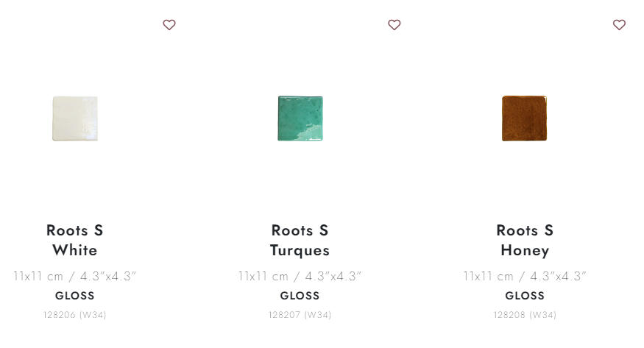Open the honey brown tile thumbnail image

(x=525, y=118)
